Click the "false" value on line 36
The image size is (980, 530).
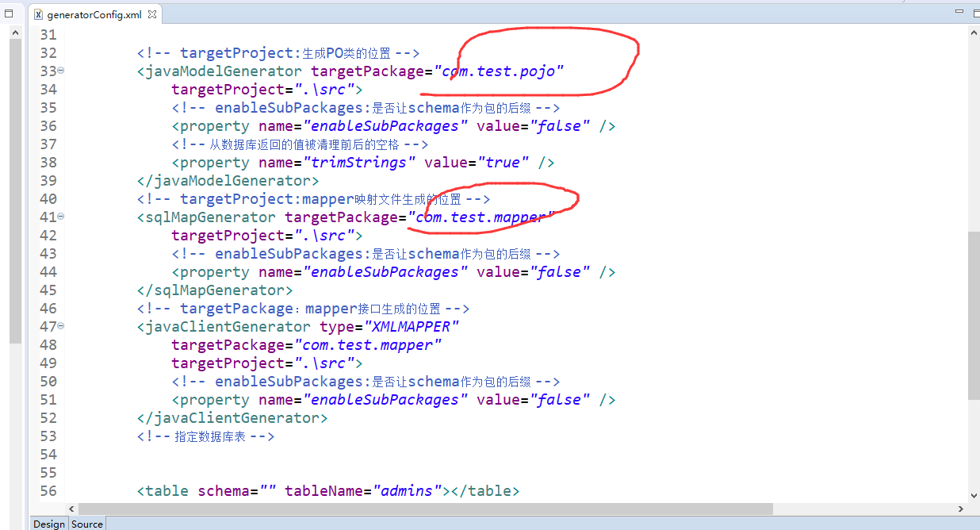coord(560,126)
